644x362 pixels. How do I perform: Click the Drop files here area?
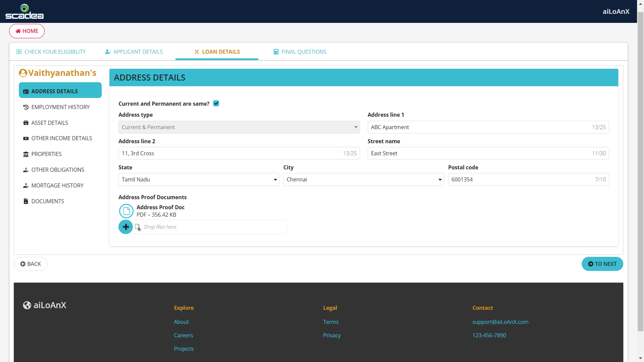pyautogui.click(x=209, y=227)
